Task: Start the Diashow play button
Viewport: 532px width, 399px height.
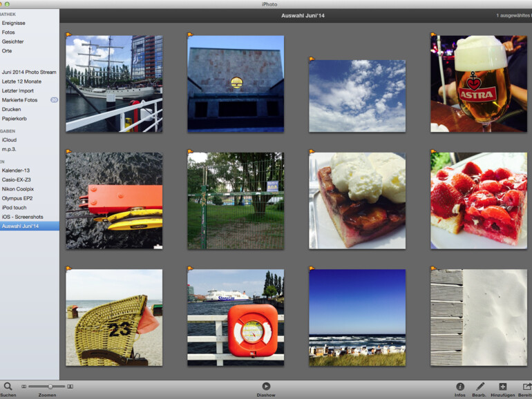Action: [x=266, y=386]
